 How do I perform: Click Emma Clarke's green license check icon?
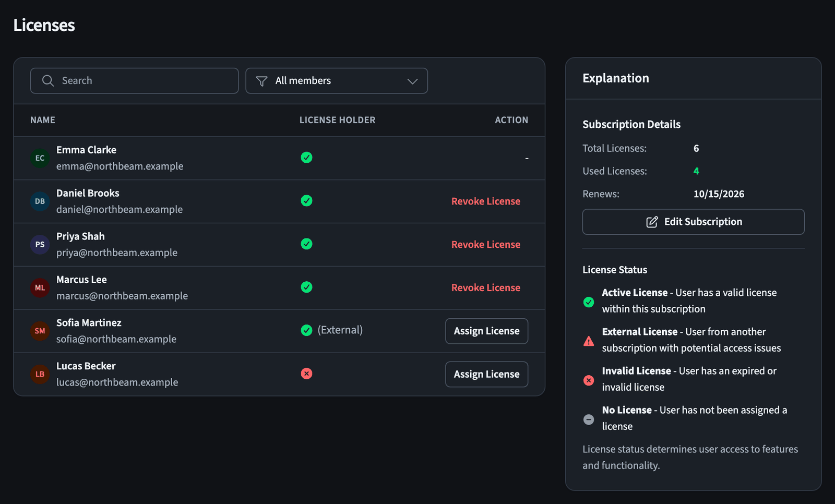(x=307, y=158)
